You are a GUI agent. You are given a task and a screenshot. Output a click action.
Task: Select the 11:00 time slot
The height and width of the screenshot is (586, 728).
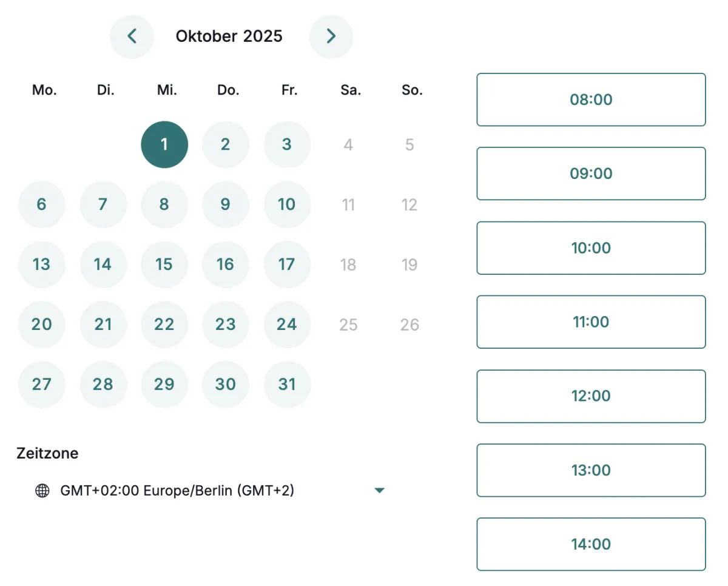tap(591, 322)
